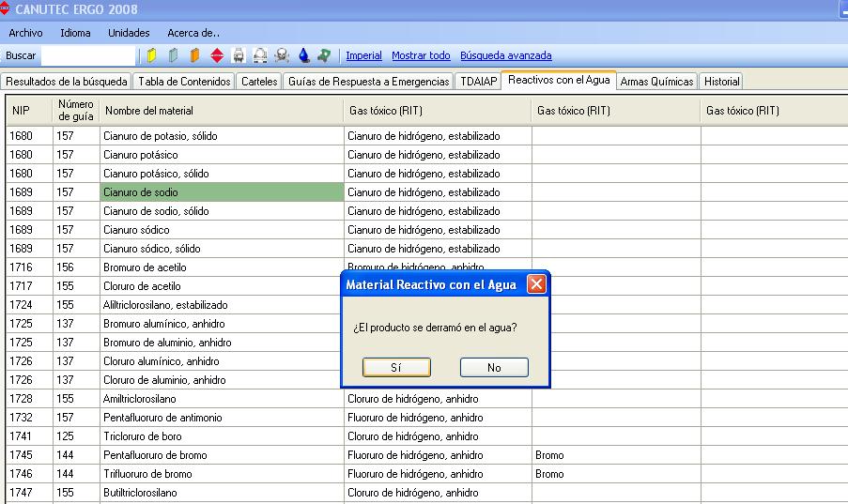Click the Sí button in the dialog
848x504 pixels.
396,367
